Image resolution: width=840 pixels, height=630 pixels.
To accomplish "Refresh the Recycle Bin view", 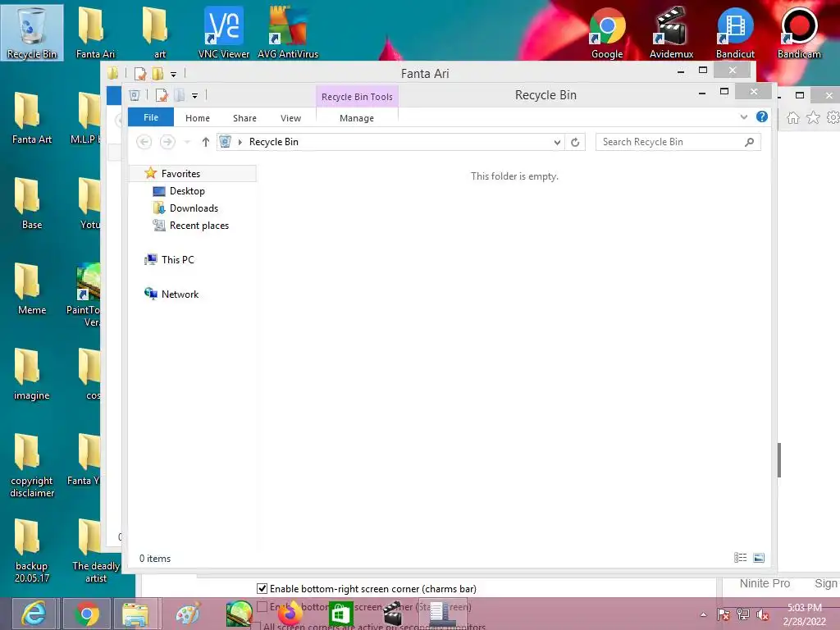I will [x=575, y=142].
